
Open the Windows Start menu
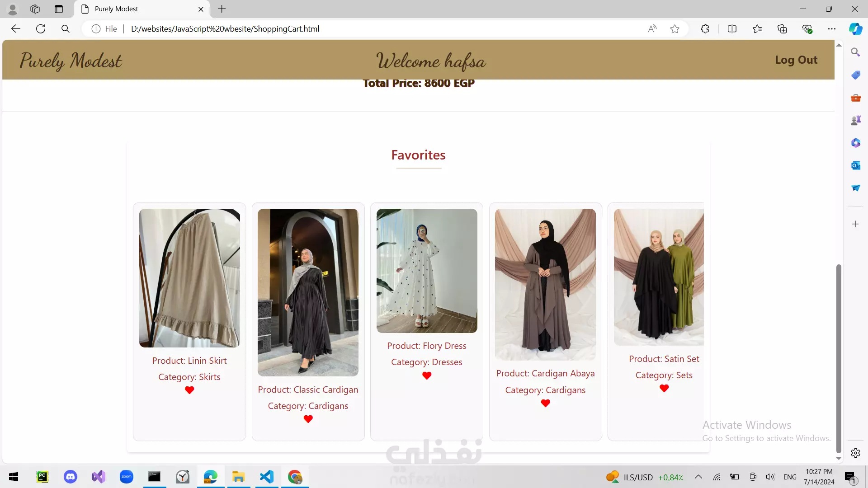point(14,477)
